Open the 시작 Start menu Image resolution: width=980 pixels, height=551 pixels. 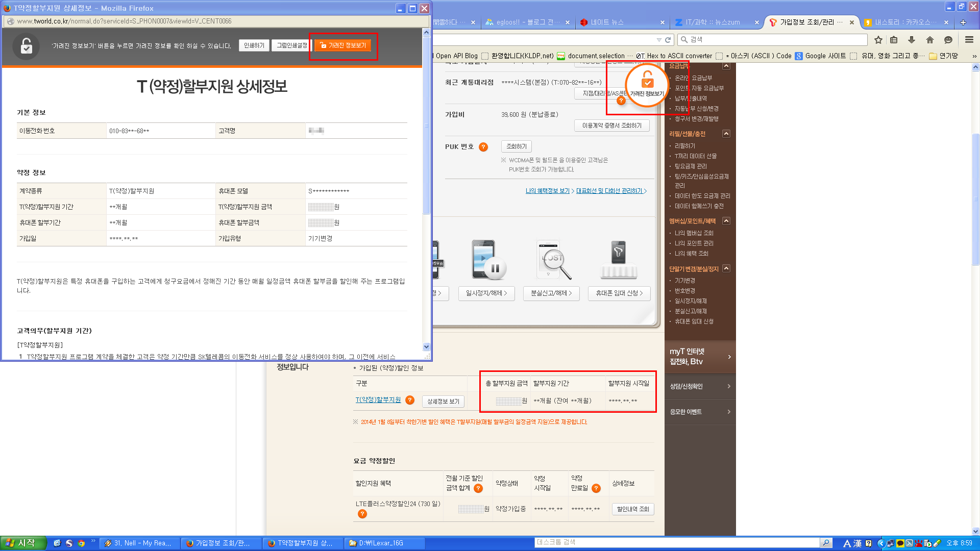22,543
